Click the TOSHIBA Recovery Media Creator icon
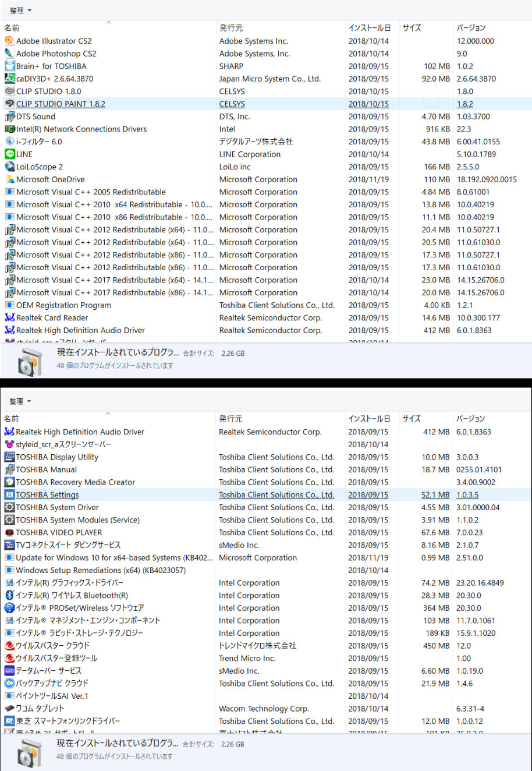The image size is (532, 771). point(9,482)
